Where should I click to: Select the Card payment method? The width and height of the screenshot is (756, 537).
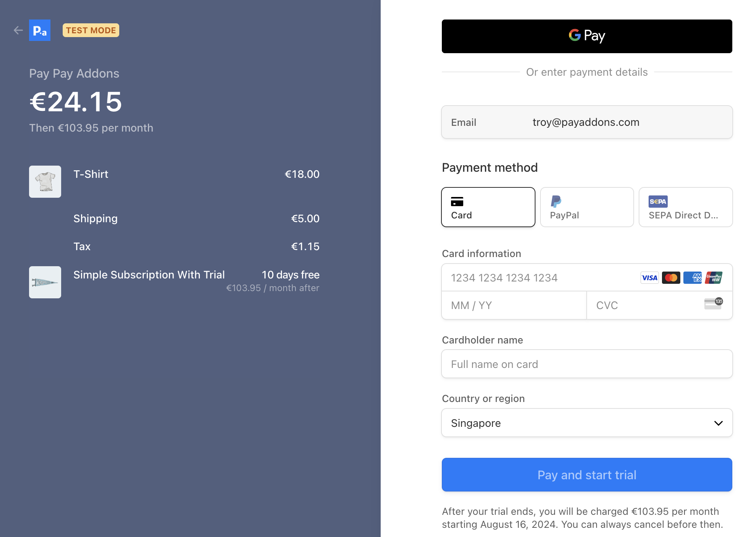pos(488,207)
